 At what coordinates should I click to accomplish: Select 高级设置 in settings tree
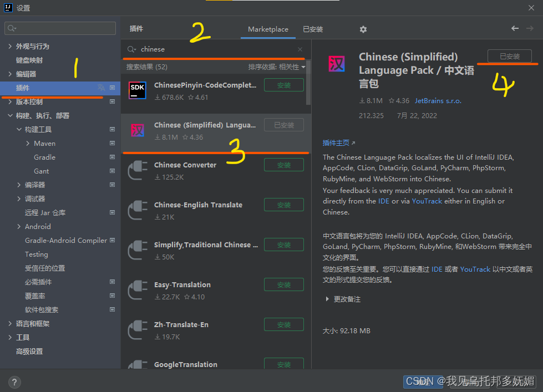point(29,351)
